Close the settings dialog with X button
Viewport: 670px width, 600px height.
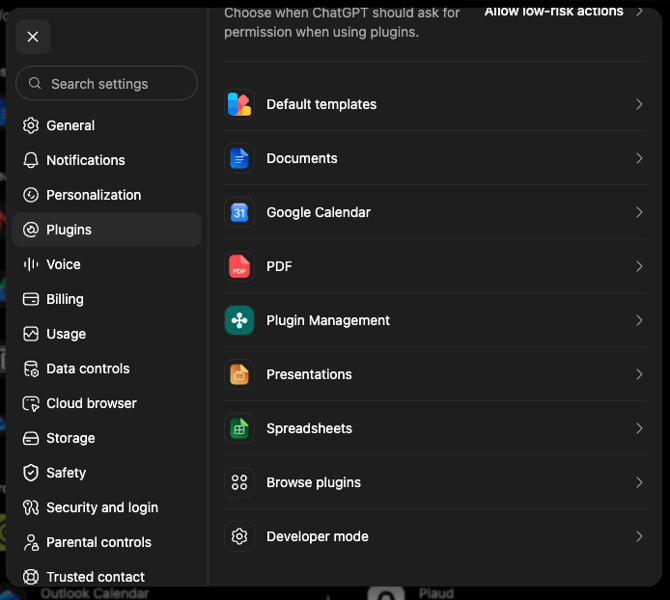(32, 37)
